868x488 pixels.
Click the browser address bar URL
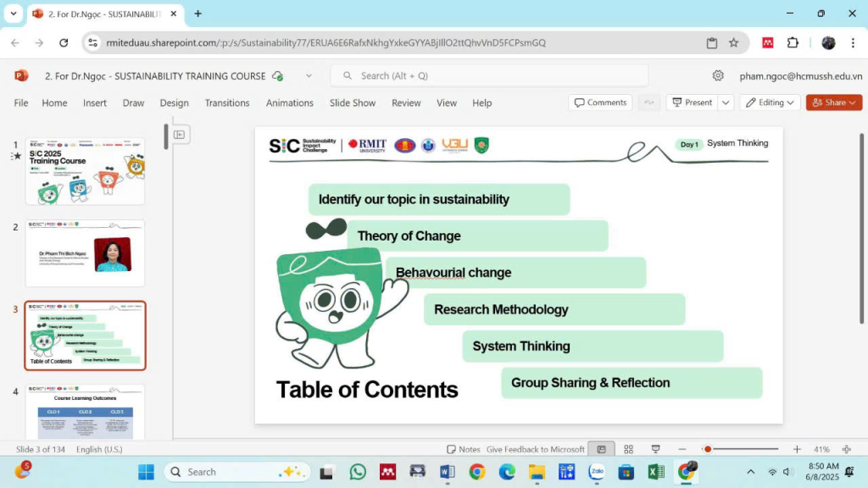[x=326, y=42]
